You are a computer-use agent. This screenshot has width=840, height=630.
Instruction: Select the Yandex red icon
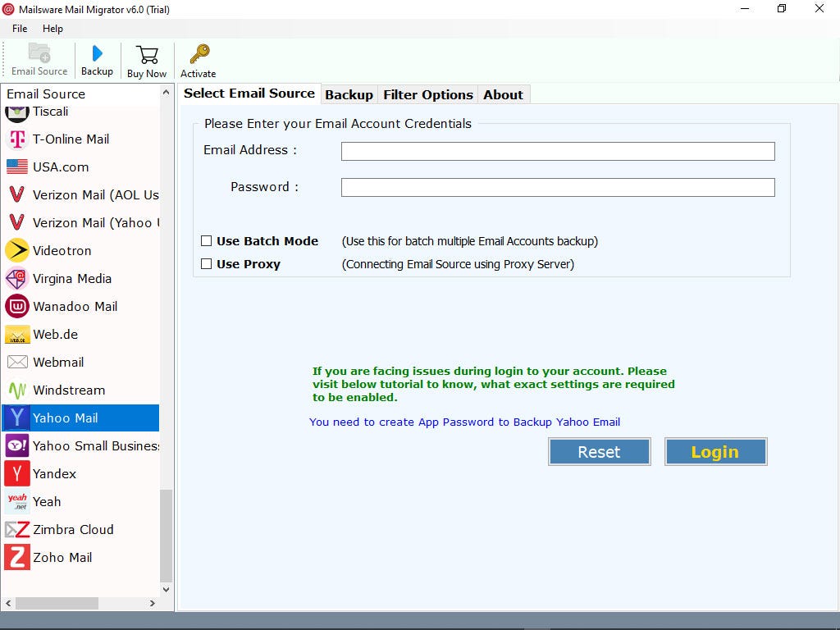(x=17, y=473)
